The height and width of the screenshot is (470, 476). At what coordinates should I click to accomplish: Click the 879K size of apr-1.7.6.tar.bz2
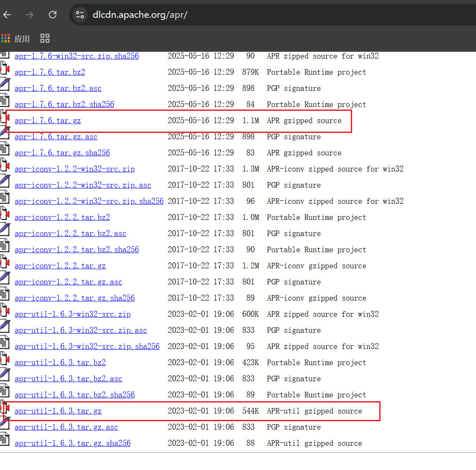pos(250,72)
